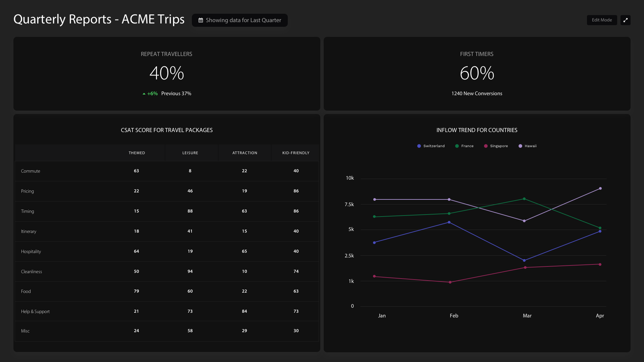Image resolution: width=644 pixels, height=362 pixels.
Task: Click Misc Kid-Friendly value 30
Action: 296,331
